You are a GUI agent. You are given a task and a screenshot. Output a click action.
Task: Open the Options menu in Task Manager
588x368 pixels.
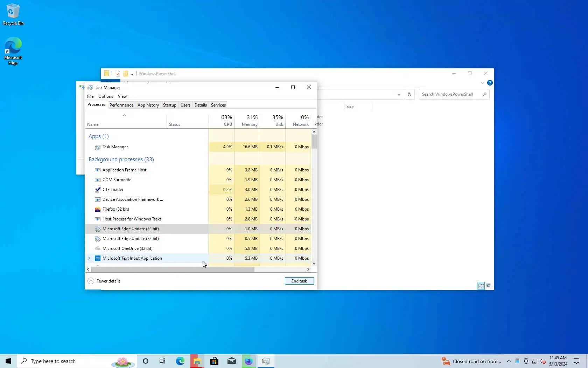coord(106,96)
